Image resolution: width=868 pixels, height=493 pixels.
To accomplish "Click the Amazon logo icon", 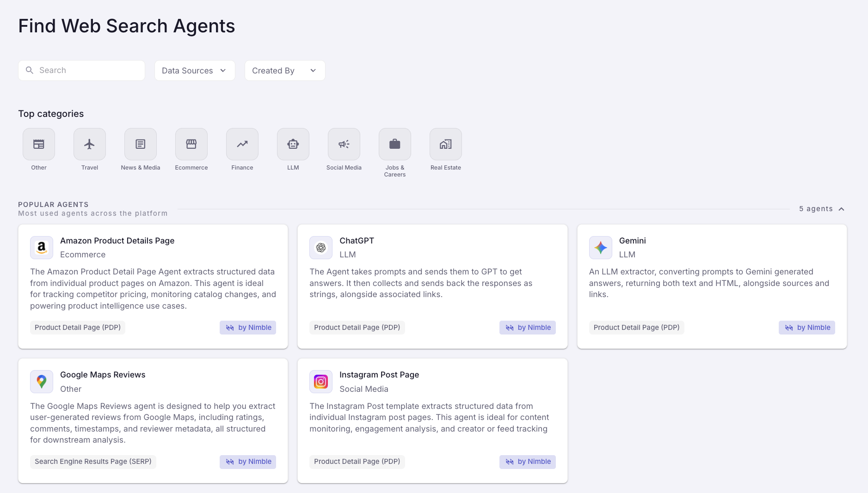I will [42, 248].
